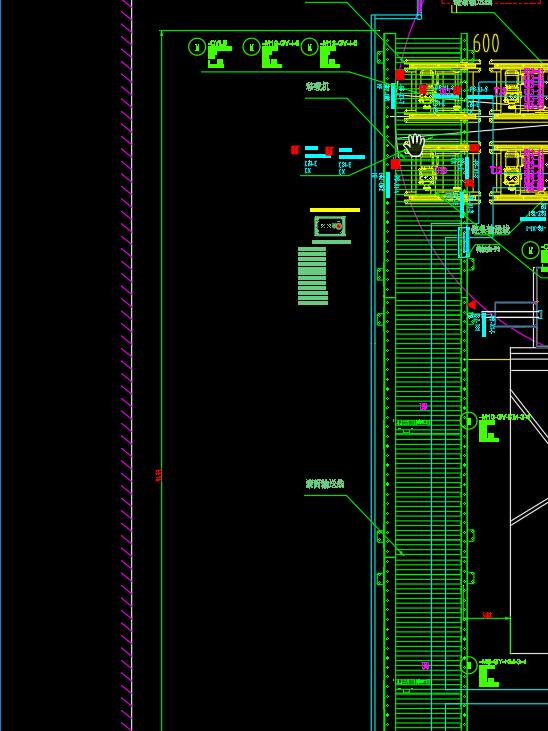Screen dimensions: 548x731
Task: Select the middle circled M motor symbol
Action: point(252,47)
